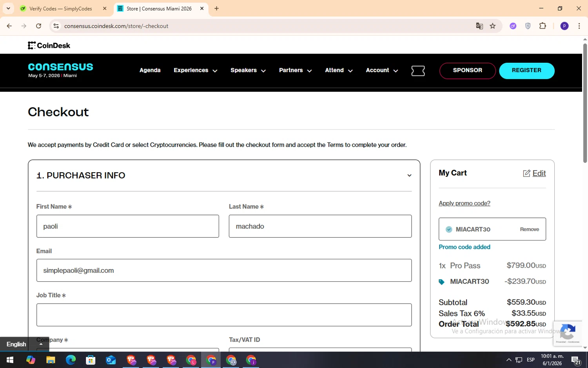Click into the Last Name field
The image size is (588, 368).
click(320, 226)
